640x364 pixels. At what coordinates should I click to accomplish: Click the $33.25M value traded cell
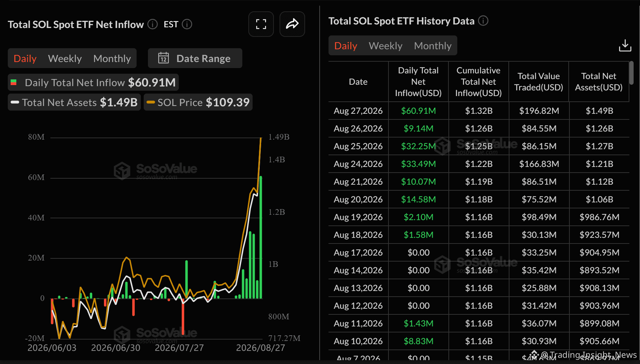coord(539,253)
